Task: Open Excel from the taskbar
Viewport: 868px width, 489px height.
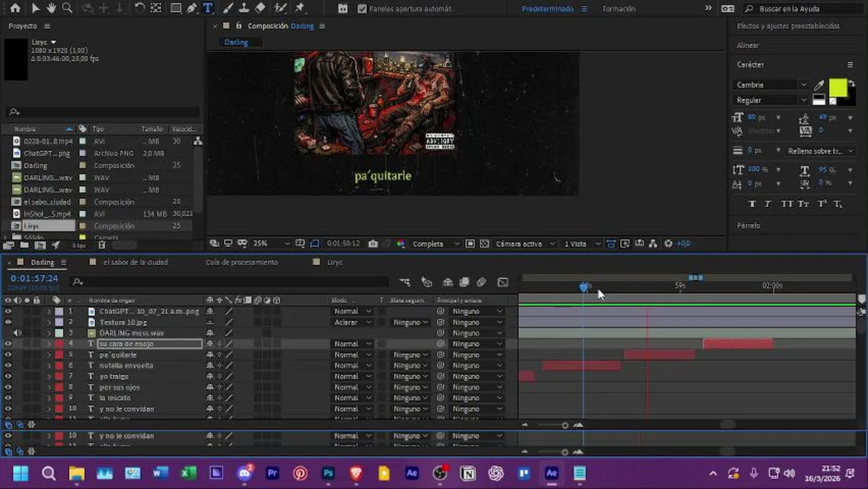Action: pos(188,473)
